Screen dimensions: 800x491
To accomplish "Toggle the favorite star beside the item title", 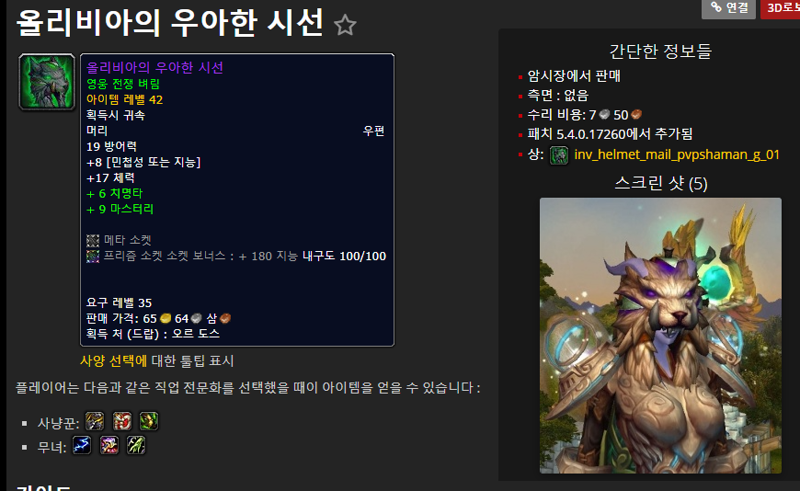I will (345, 25).
